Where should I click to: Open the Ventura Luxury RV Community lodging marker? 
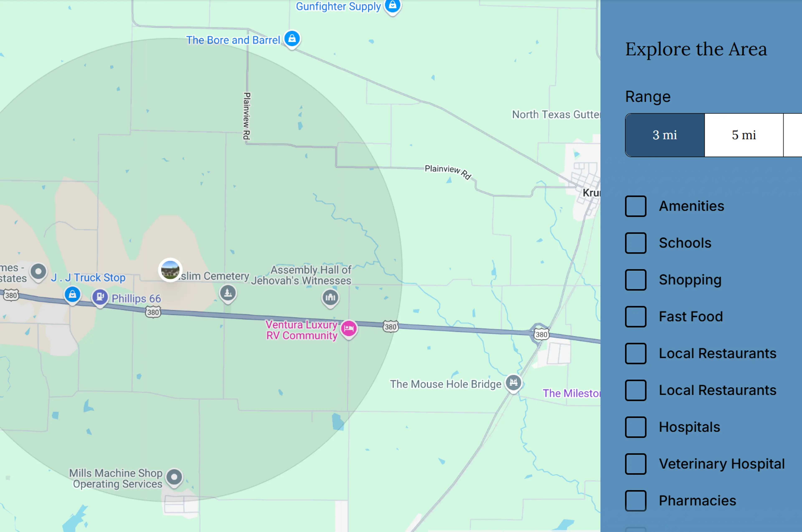tap(349, 329)
